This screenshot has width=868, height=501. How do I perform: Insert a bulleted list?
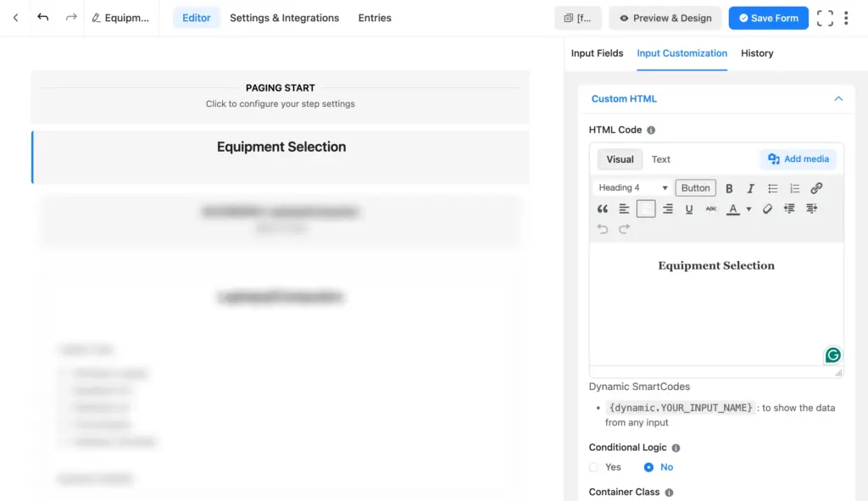pyautogui.click(x=773, y=188)
